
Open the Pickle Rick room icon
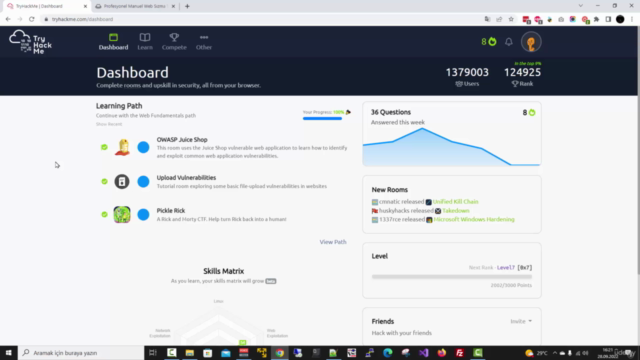click(122, 214)
